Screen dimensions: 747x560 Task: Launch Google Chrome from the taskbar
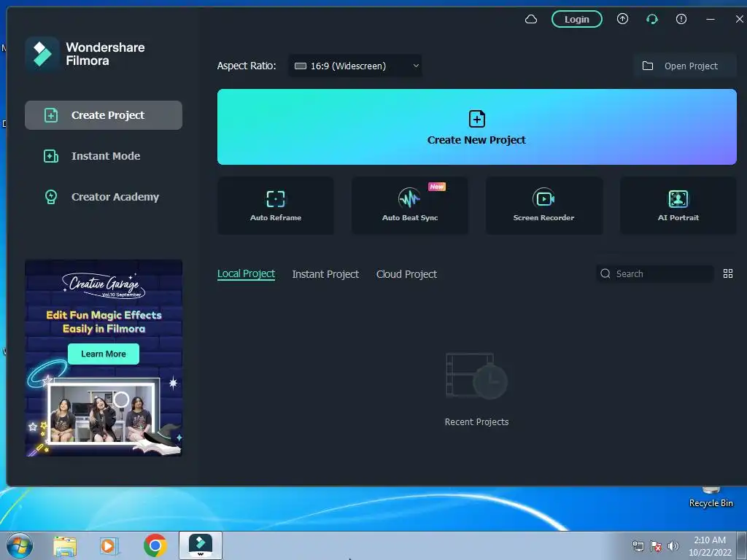tap(155, 545)
